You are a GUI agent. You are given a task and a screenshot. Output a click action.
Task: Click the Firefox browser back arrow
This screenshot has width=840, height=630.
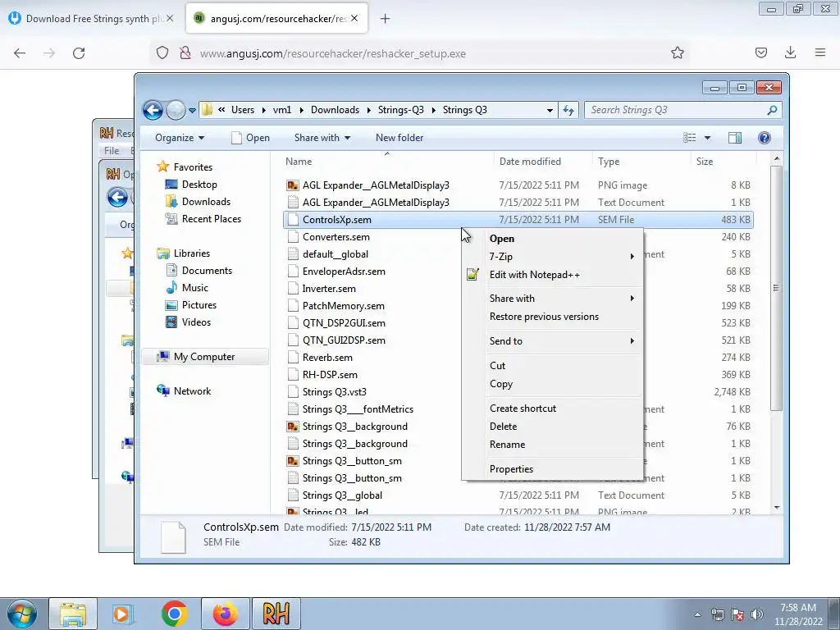tap(20, 53)
